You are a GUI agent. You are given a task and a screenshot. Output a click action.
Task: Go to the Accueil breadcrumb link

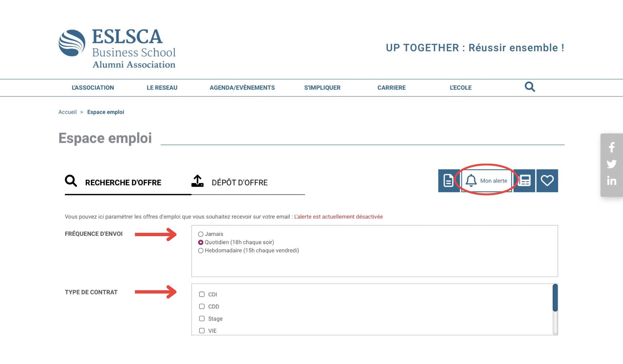68,112
